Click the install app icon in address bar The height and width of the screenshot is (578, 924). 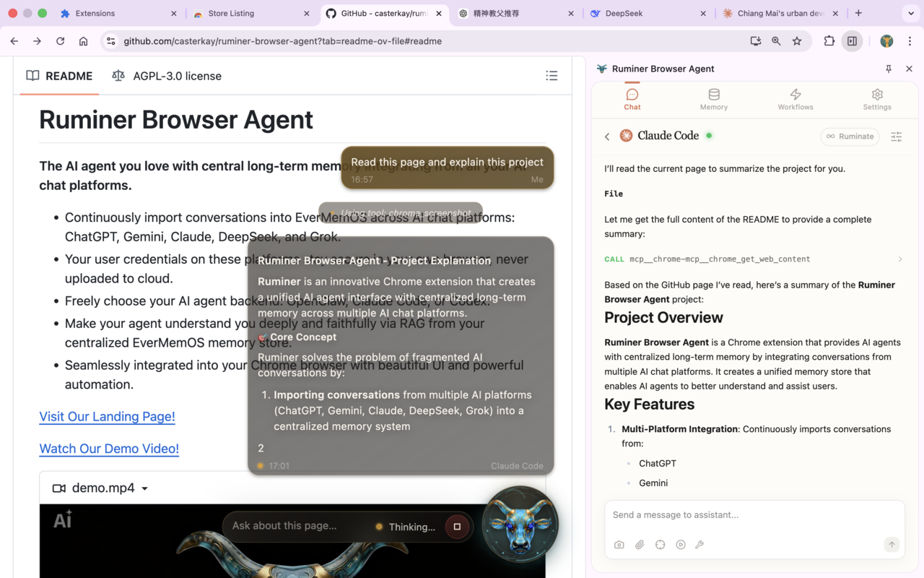(756, 41)
